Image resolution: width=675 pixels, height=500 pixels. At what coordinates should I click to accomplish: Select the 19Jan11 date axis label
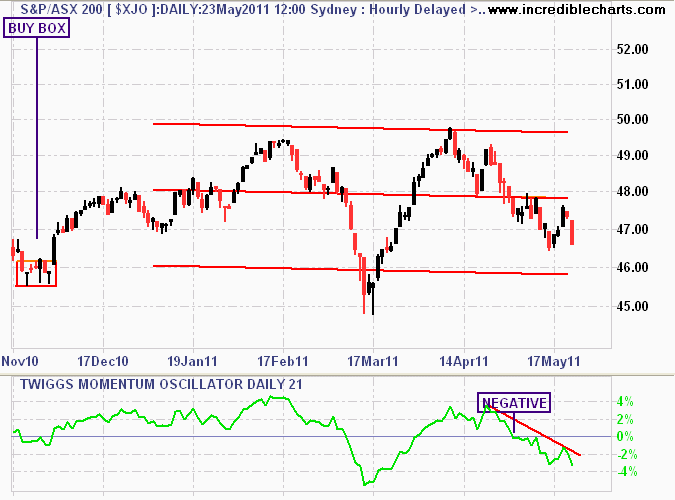point(192,361)
